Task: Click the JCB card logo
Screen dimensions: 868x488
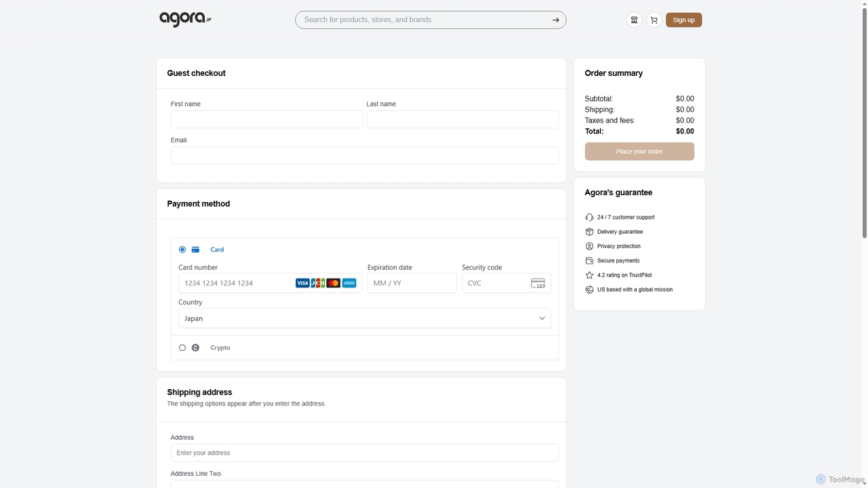Action: click(x=318, y=283)
